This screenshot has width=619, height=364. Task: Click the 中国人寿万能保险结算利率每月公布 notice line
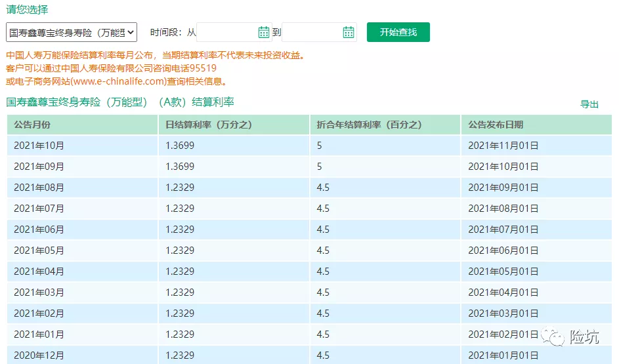pyautogui.click(x=156, y=55)
